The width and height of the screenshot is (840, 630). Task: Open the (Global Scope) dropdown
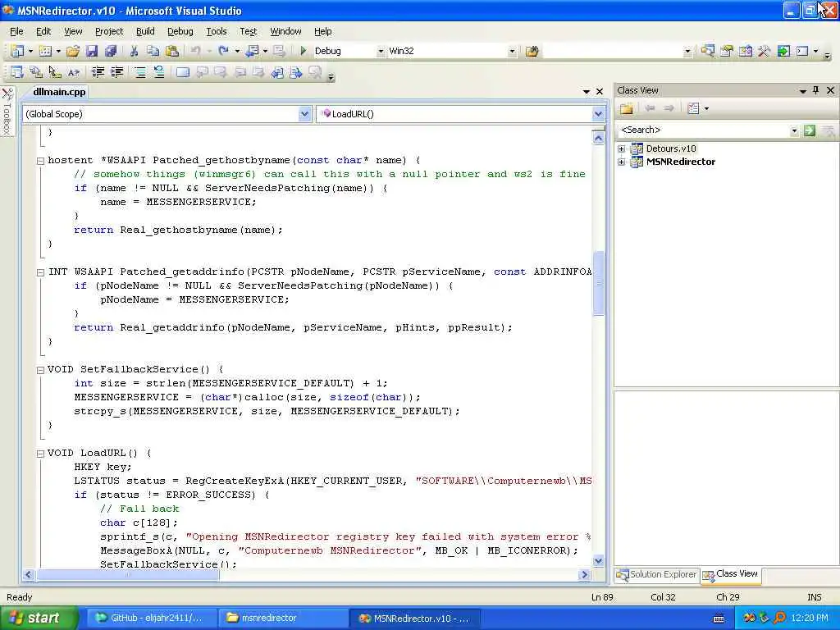pos(305,113)
